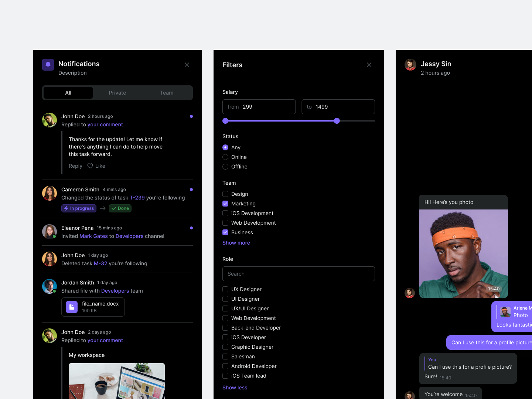
Task: Open Jessy Sin's avatar in the chat header
Action: [x=410, y=64]
